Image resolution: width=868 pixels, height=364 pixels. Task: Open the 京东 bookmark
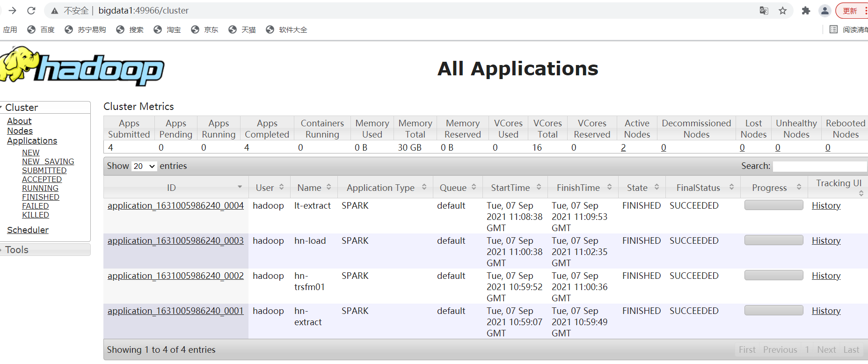click(x=204, y=29)
